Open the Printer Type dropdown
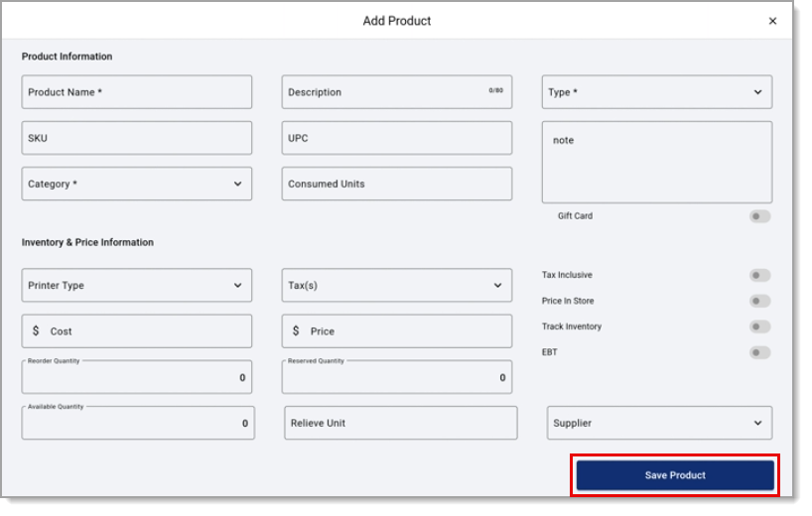This screenshot has width=812, height=516. pyautogui.click(x=137, y=285)
